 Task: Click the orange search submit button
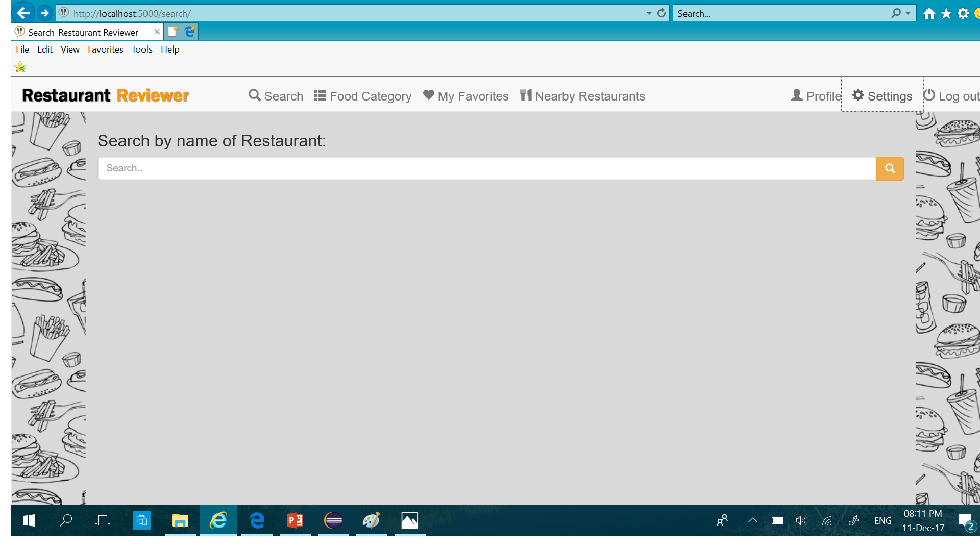point(890,168)
